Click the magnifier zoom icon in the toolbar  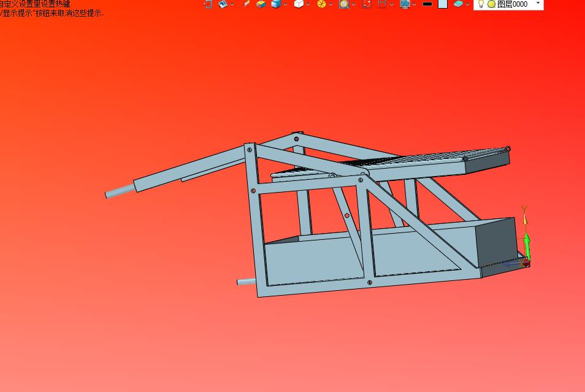344,4
